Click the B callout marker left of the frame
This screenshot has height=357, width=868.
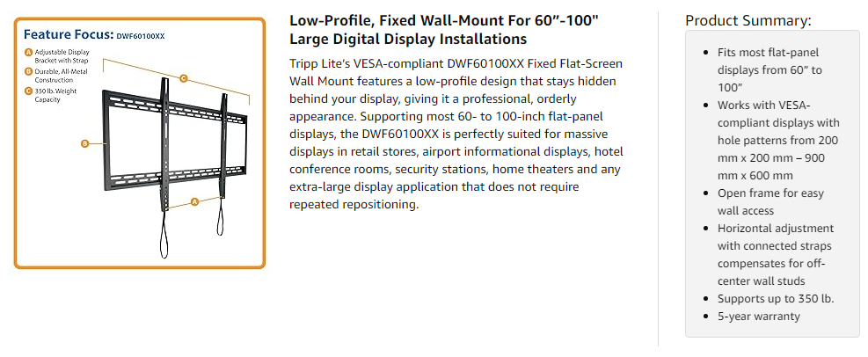[84, 143]
